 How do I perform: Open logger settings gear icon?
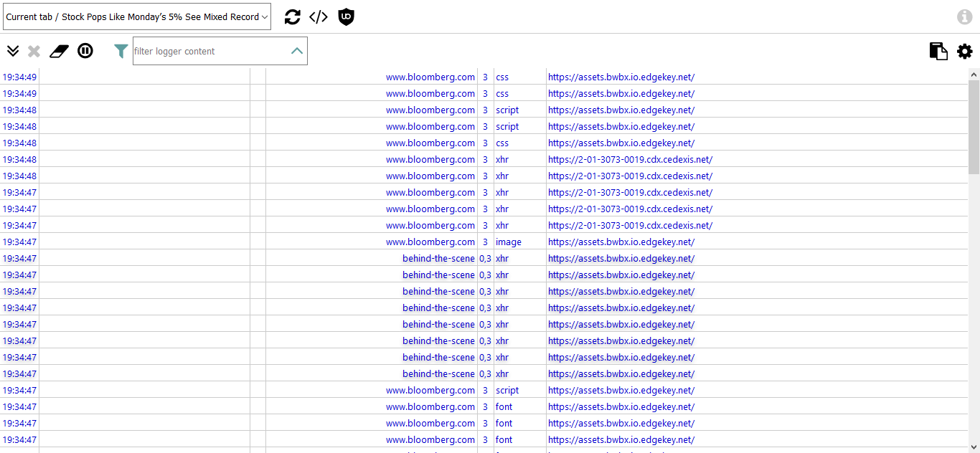coord(965,51)
